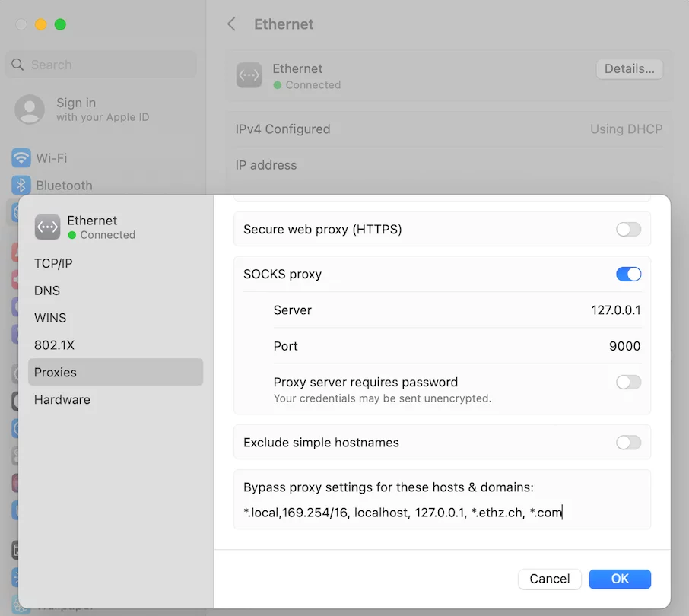The width and height of the screenshot is (689, 616).
Task: Enable the Secure web proxy (HTTPS) toggle
Action: pos(629,229)
